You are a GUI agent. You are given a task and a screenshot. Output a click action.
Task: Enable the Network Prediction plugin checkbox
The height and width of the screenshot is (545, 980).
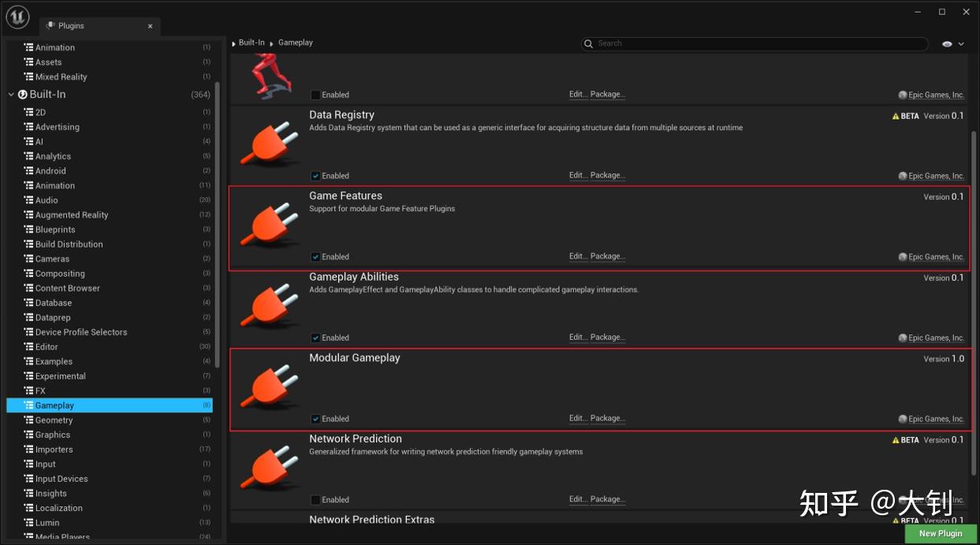(315, 499)
